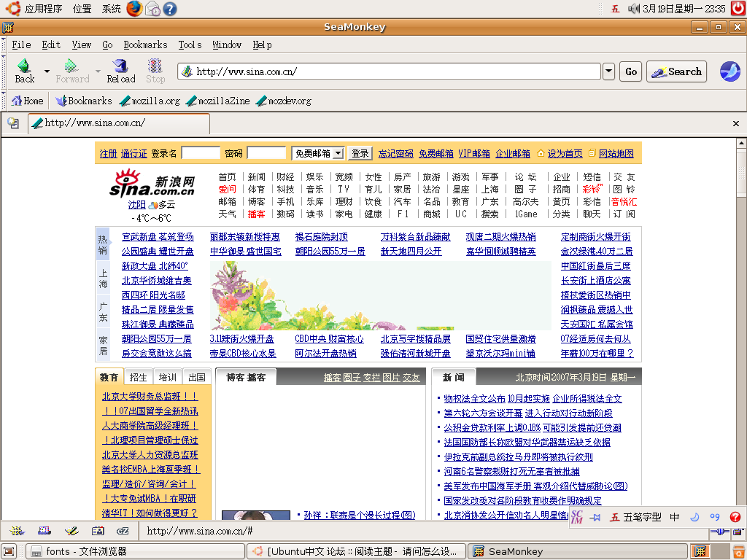The height and width of the screenshot is (560, 747).
Task: Toggle SCIM punctuation mode icon
Action: tap(715, 517)
